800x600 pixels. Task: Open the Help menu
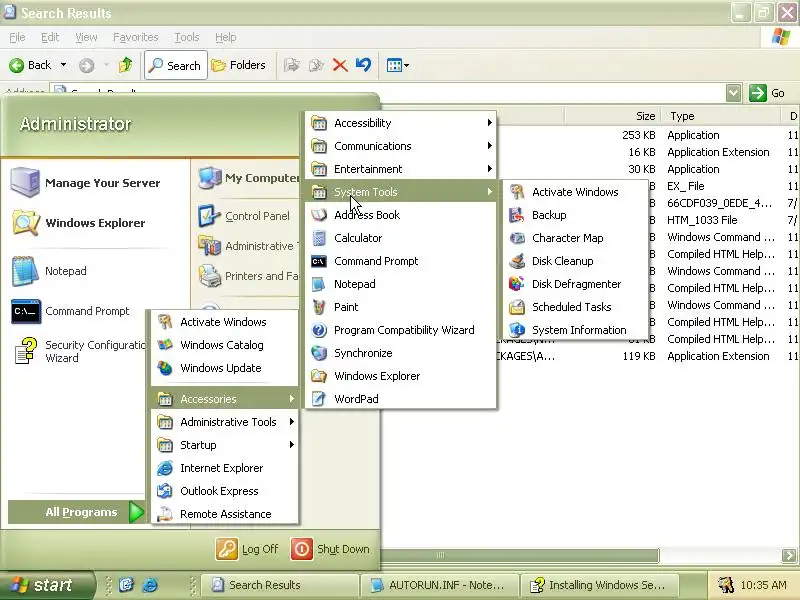click(226, 37)
